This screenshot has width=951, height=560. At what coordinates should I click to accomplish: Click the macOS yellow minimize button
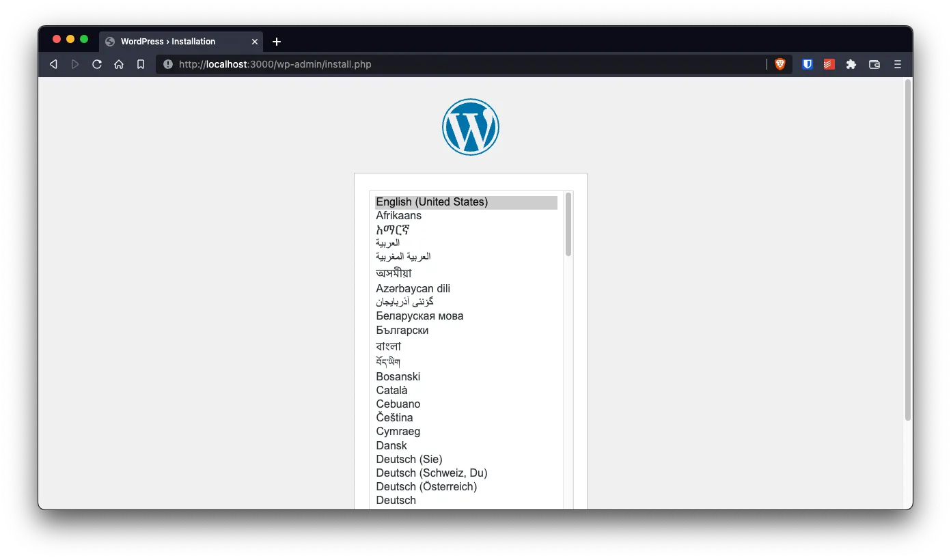point(70,39)
